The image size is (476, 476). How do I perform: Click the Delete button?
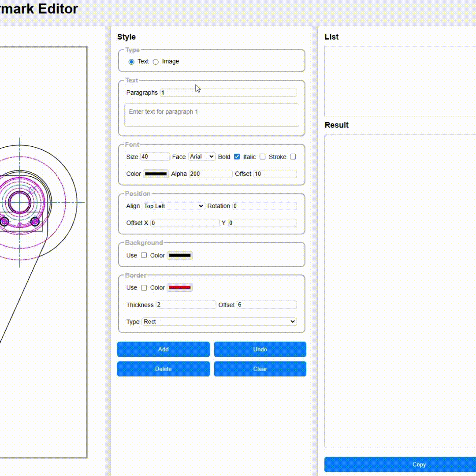(x=163, y=369)
